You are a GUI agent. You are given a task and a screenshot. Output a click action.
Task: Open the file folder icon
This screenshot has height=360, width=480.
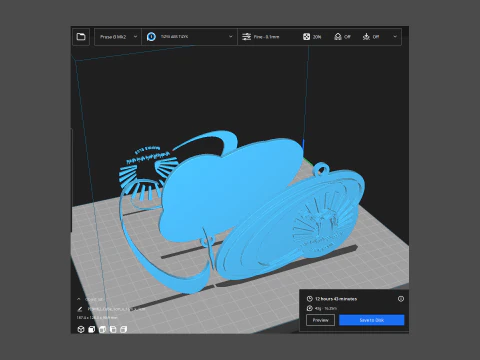point(81,37)
